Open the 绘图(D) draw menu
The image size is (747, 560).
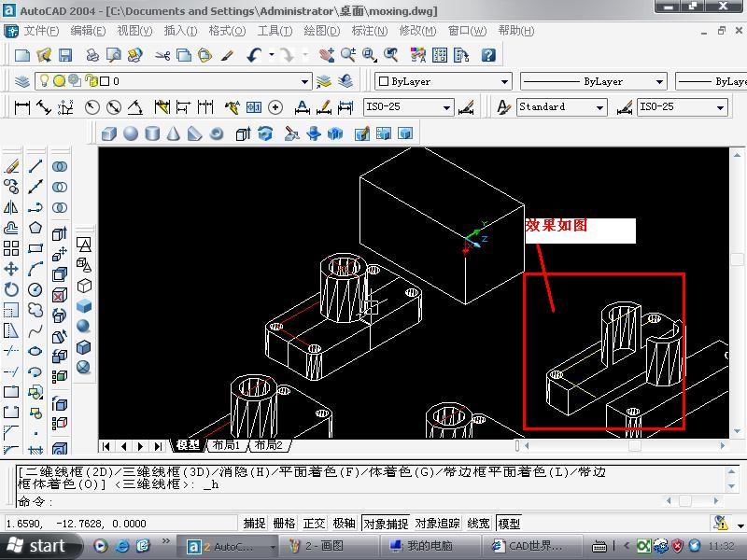(x=322, y=31)
